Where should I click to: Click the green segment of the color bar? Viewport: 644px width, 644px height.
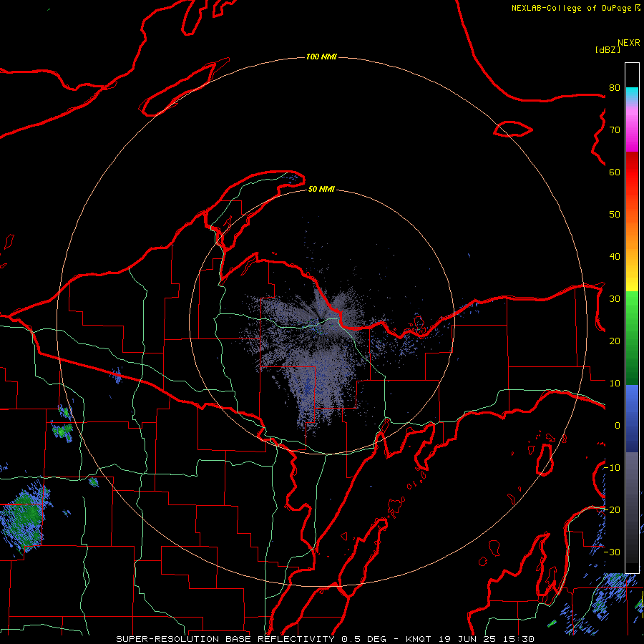tap(632, 338)
